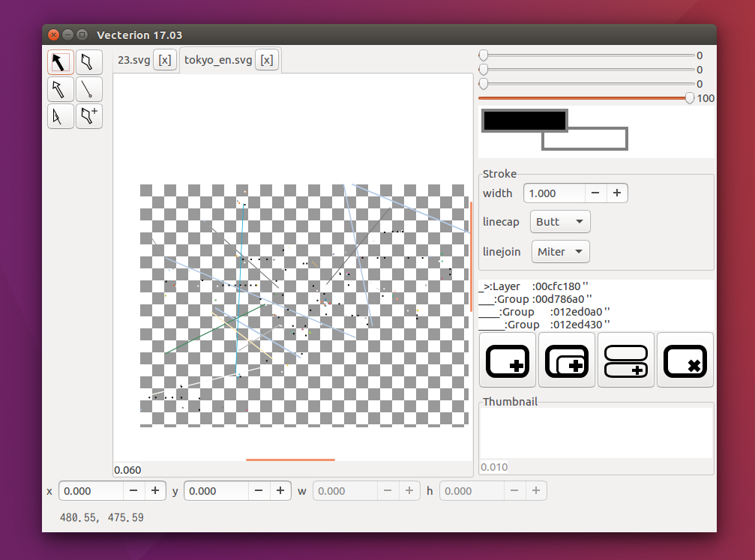Increase x value with plus button

point(155,491)
